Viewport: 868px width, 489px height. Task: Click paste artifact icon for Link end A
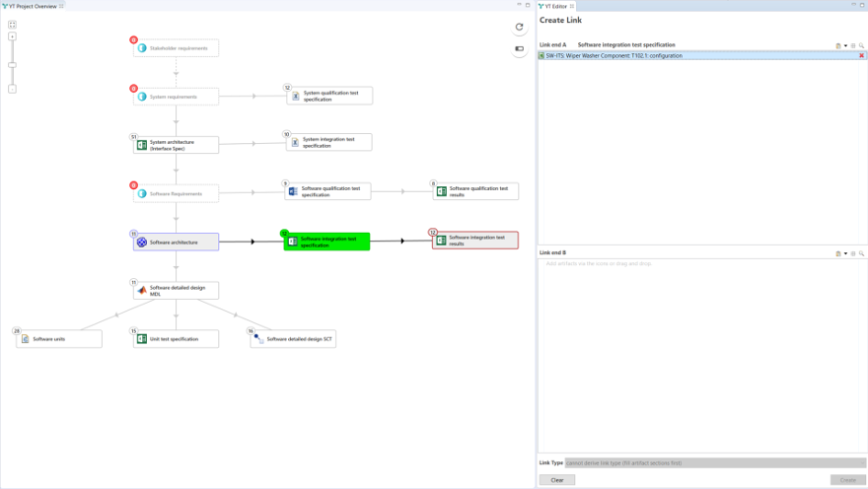click(x=838, y=46)
